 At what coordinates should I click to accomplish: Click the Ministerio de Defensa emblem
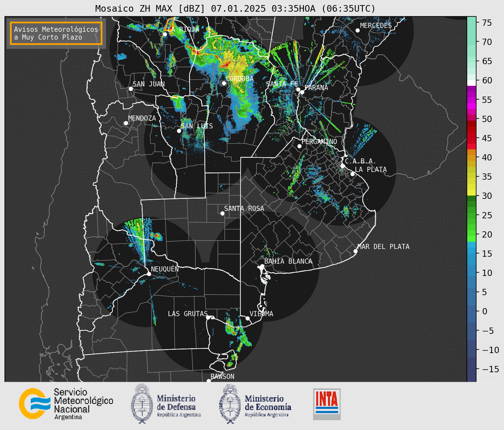[x=142, y=404]
